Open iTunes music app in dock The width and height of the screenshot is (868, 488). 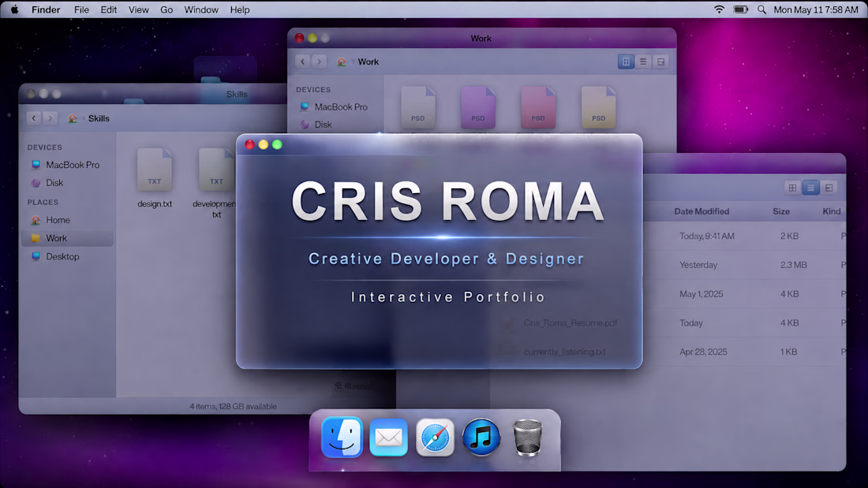point(481,437)
